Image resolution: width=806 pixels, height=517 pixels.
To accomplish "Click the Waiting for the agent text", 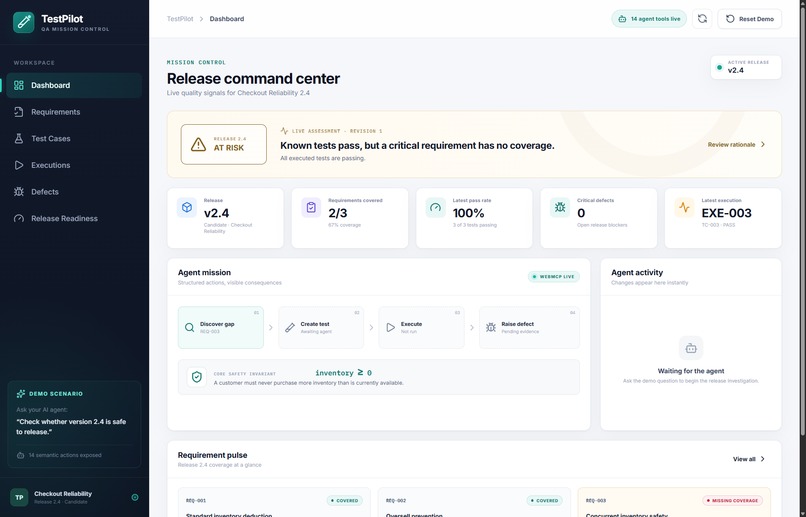I will pyautogui.click(x=691, y=371).
